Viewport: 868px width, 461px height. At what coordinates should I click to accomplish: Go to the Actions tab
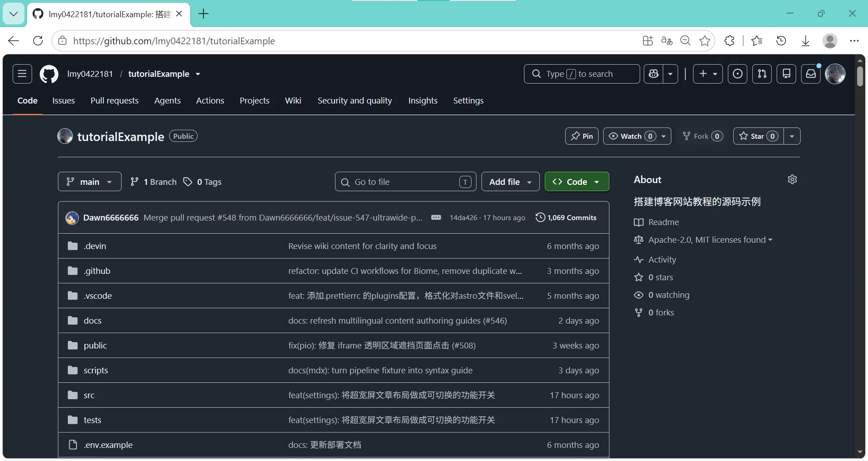[210, 100]
